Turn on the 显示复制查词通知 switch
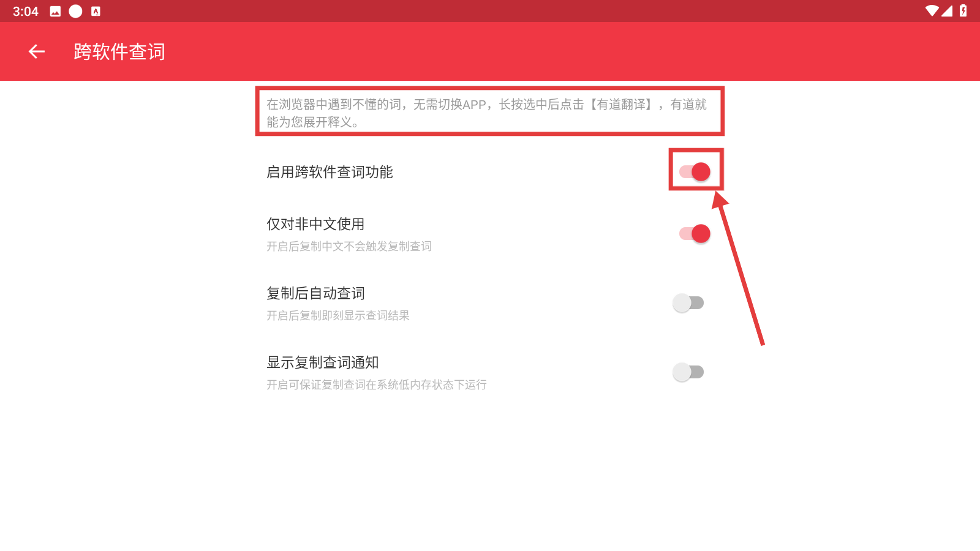Image resolution: width=980 pixels, height=551 pixels. 688,372
